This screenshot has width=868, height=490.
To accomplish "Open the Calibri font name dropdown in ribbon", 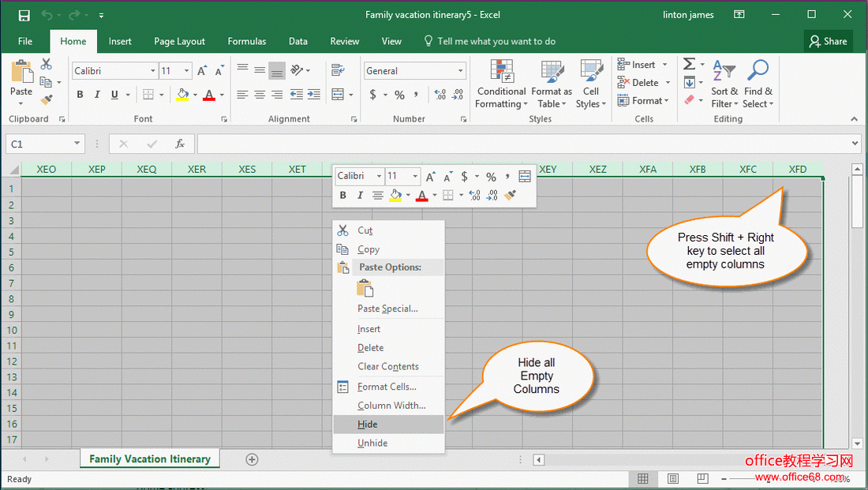I will click(153, 71).
